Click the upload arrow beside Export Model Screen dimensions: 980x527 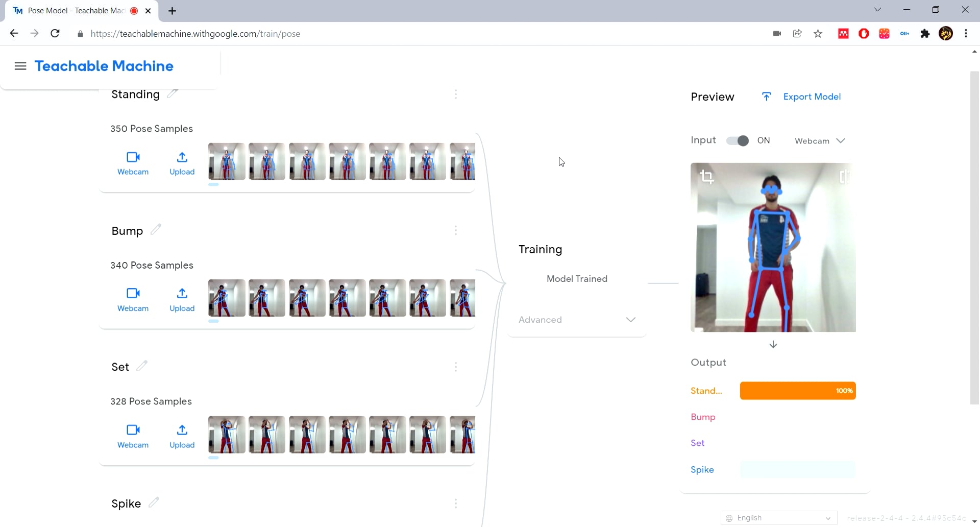[767, 96]
